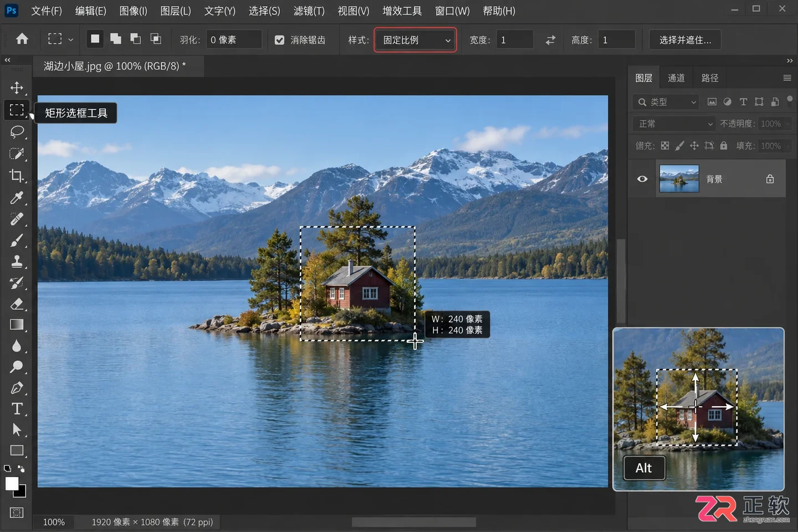Click the Add to selection mode icon
The width and height of the screenshot is (798, 532).
click(x=115, y=39)
